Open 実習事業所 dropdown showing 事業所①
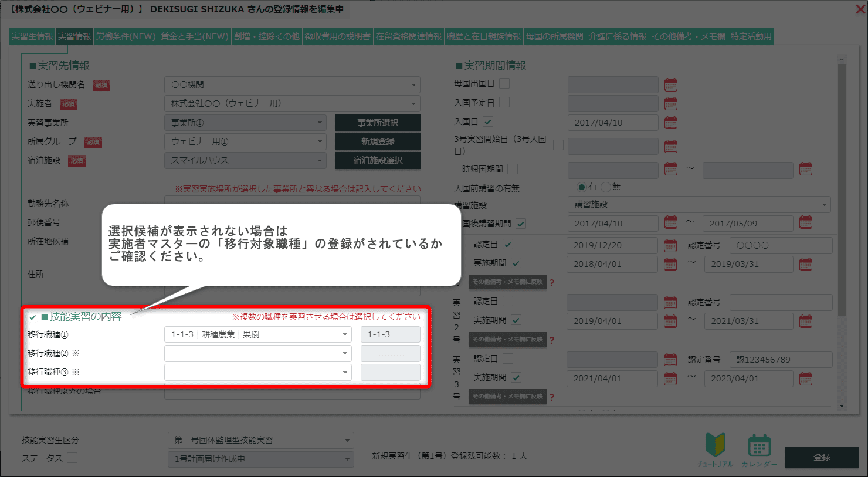This screenshot has height=477, width=868. pyautogui.click(x=245, y=123)
